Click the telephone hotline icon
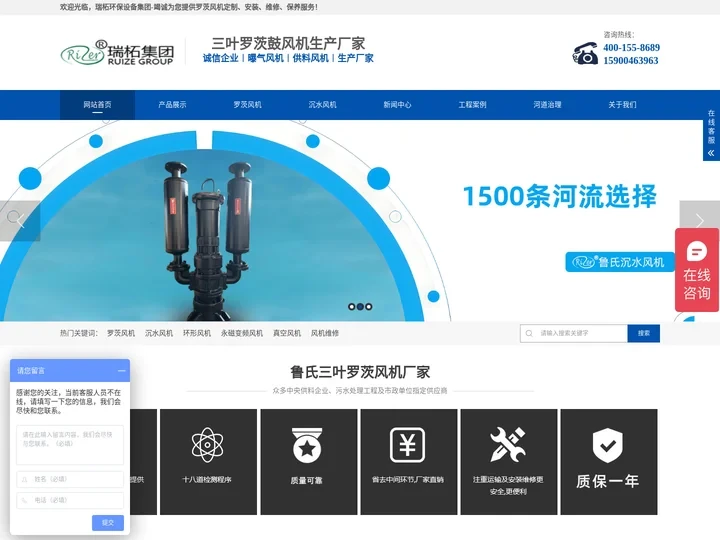Viewport: 720px width, 540px height. point(585,53)
